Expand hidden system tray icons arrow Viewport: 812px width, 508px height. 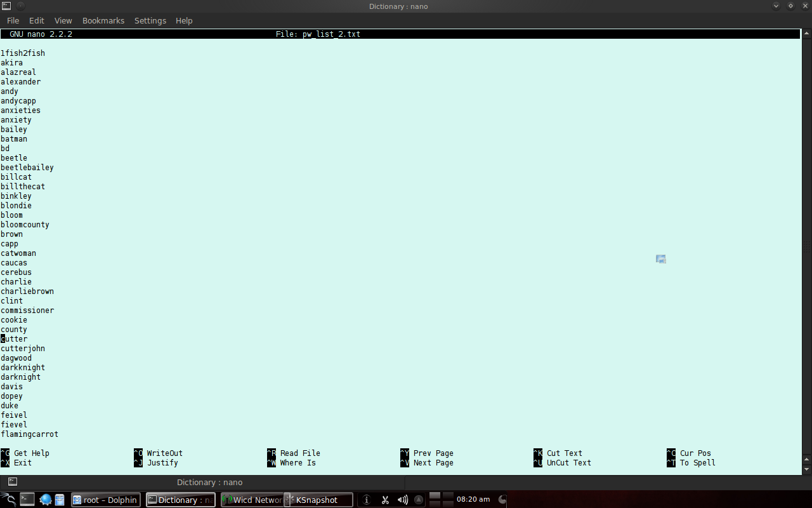(x=419, y=500)
